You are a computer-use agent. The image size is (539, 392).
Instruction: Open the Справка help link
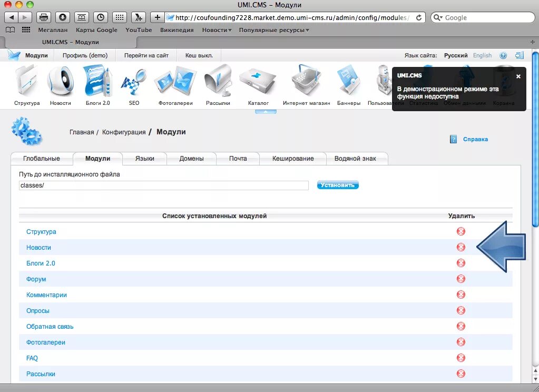point(475,139)
